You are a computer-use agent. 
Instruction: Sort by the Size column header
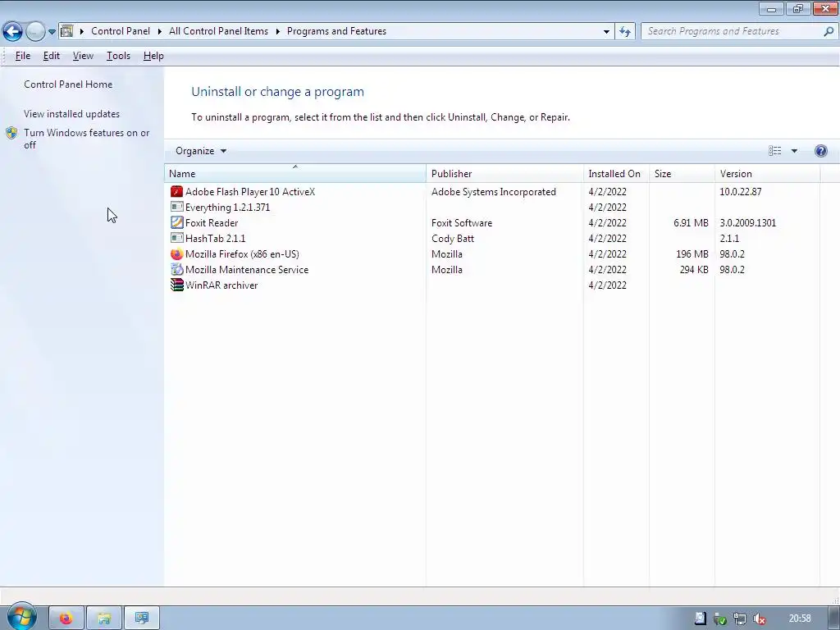pyautogui.click(x=682, y=174)
